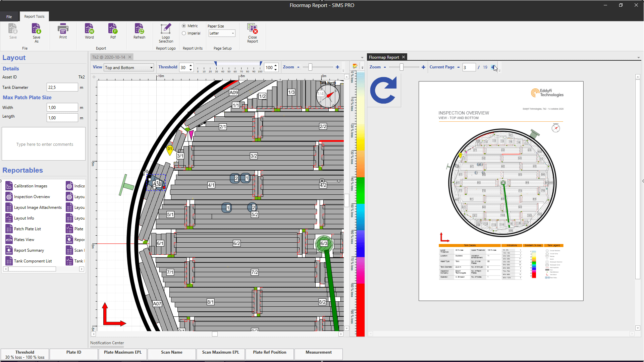Click the Close Report icon
The image size is (644, 362).
[x=252, y=33]
